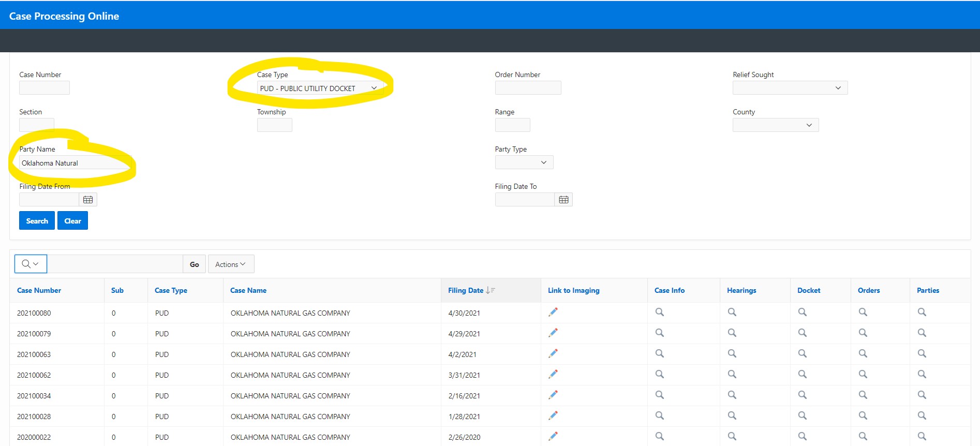Focus the report search text box
The image size is (980, 446).
[x=115, y=264]
